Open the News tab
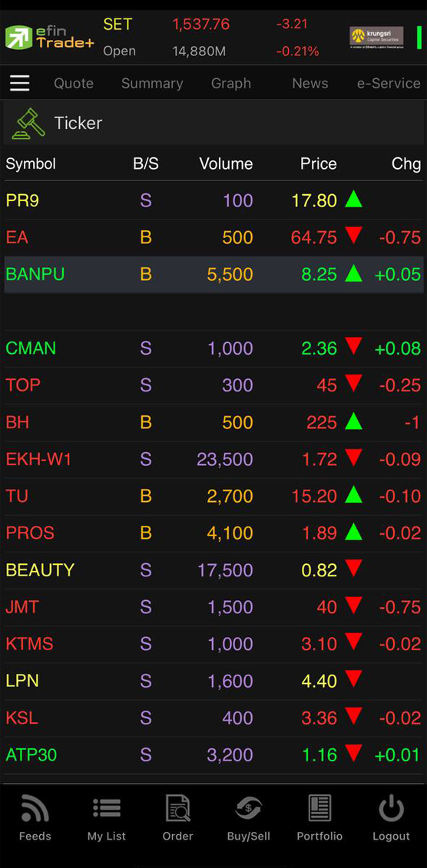The height and width of the screenshot is (868, 427). [310, 84]
